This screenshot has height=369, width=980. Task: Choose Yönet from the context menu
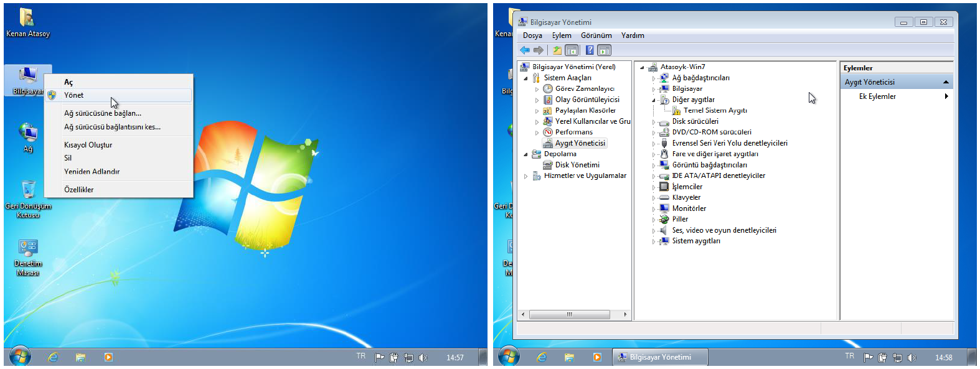(x=118, y=95)
